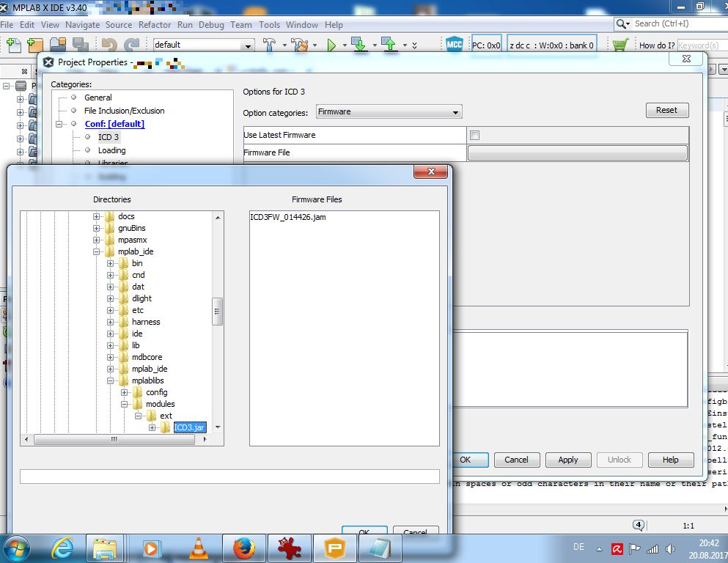Open the Tools menu

pos(269,25)
